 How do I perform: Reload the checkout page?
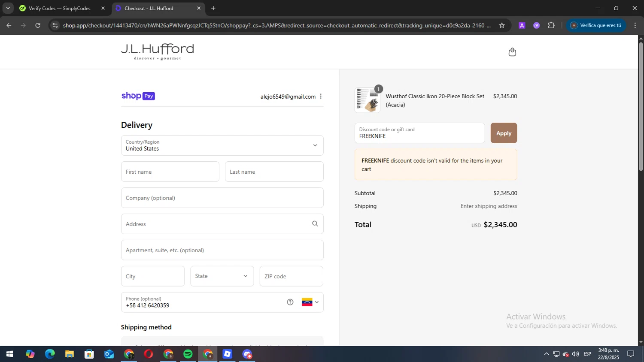(x=38, y=25)
